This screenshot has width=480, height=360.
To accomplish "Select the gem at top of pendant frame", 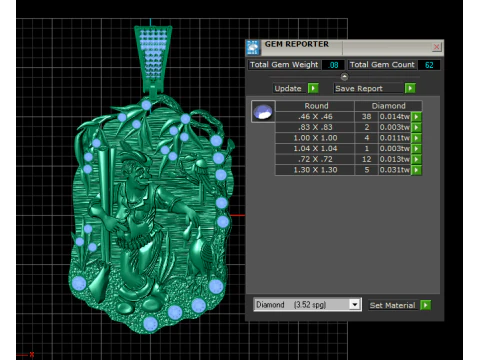I will point(146,105).
